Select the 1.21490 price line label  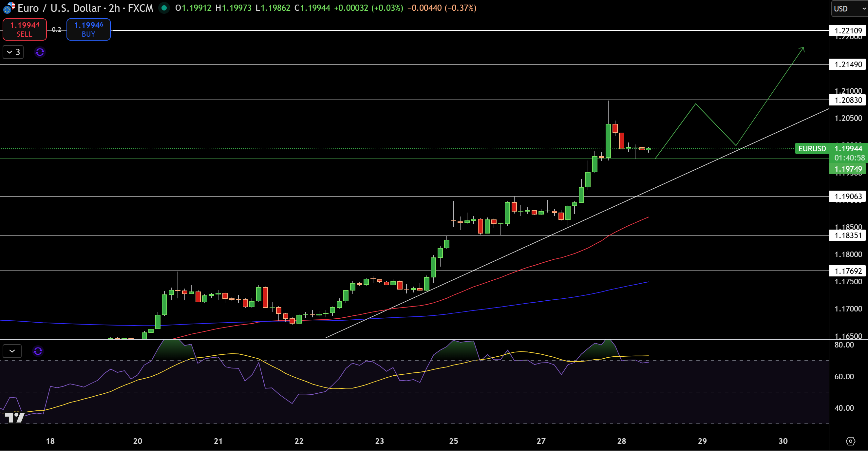(x=848, y=64)
